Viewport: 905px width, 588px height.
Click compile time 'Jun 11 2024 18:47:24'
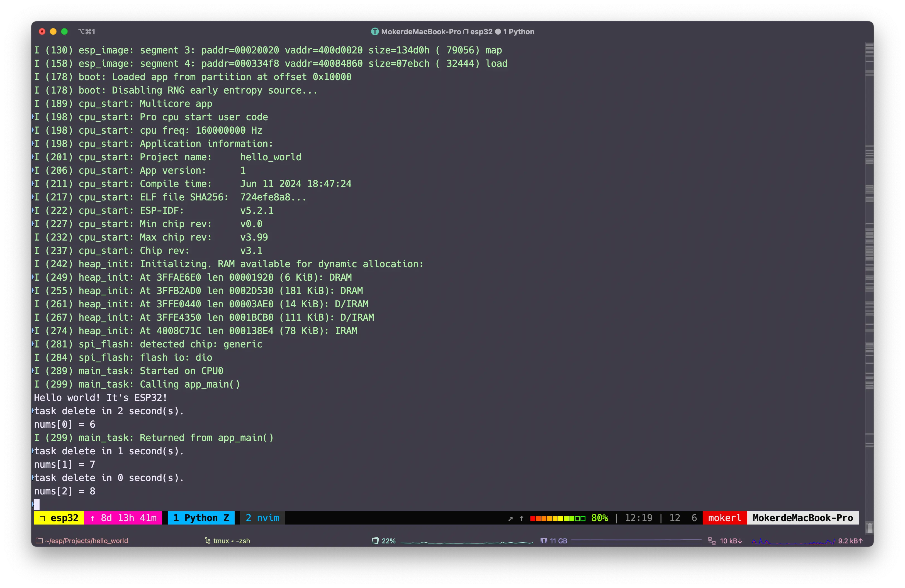tap(296, 184)
